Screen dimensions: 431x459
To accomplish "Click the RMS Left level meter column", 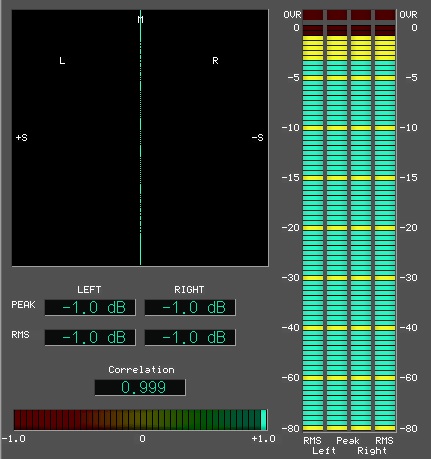I will [313, 228].
